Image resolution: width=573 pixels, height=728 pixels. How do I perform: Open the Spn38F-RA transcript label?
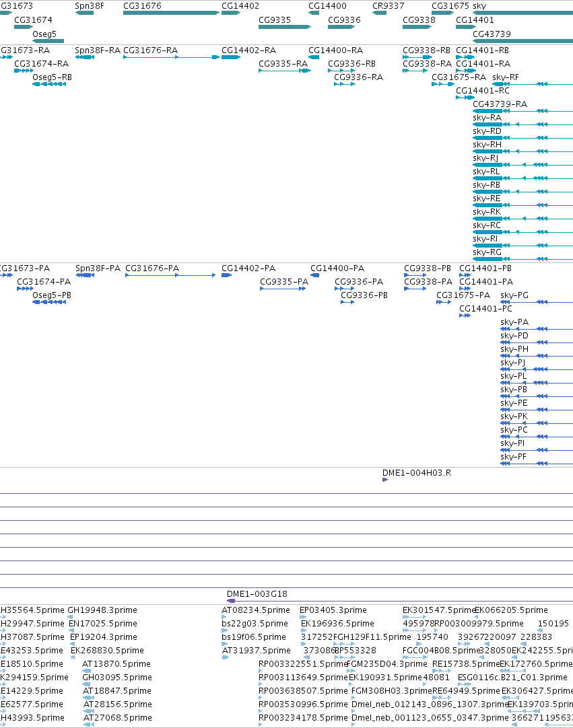(98, 50)
